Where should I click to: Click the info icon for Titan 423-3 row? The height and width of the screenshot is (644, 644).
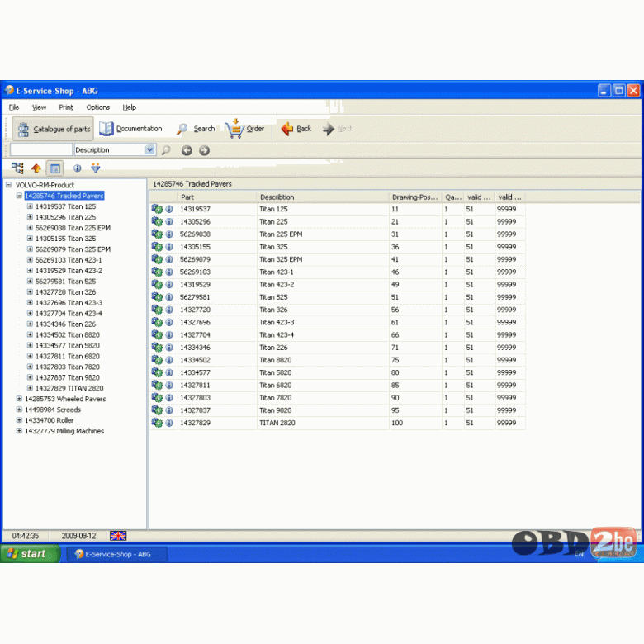click(169, 322)
